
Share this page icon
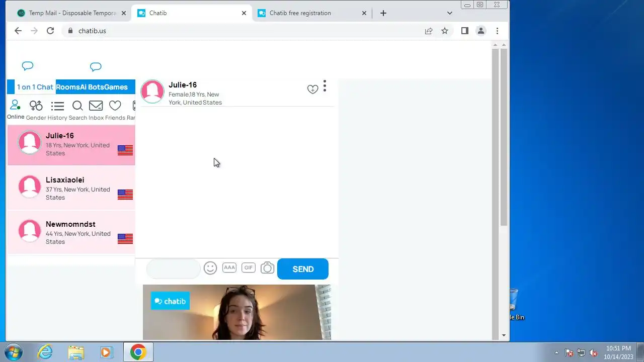coord(429,31)
